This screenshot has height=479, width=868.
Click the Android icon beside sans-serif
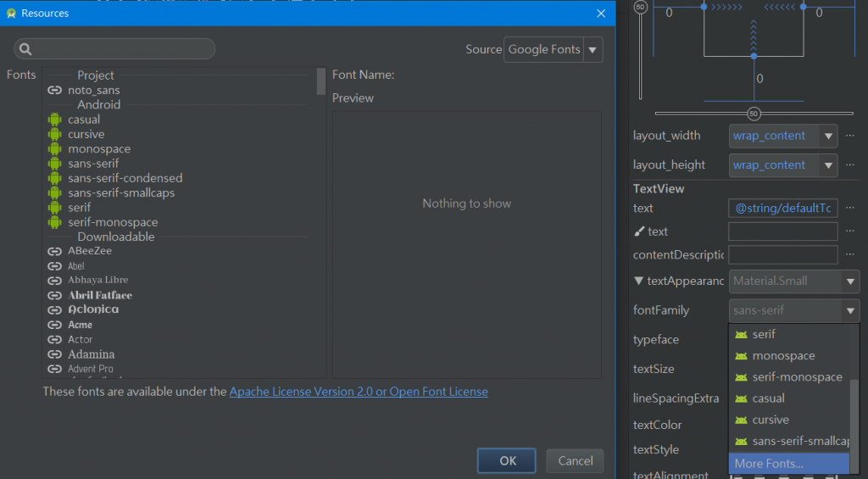[x=54, y=164]
